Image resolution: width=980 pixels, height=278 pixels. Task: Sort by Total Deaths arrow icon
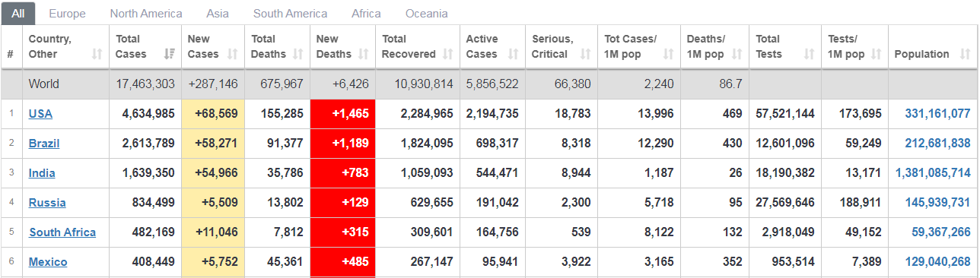click(x=298, y=54)
